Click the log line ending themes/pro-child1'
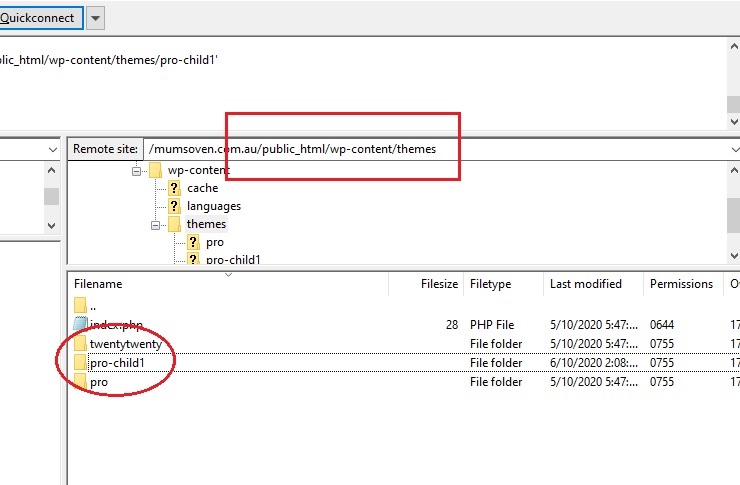Viewport: 740px width, 485px height. tap(109, 60)
